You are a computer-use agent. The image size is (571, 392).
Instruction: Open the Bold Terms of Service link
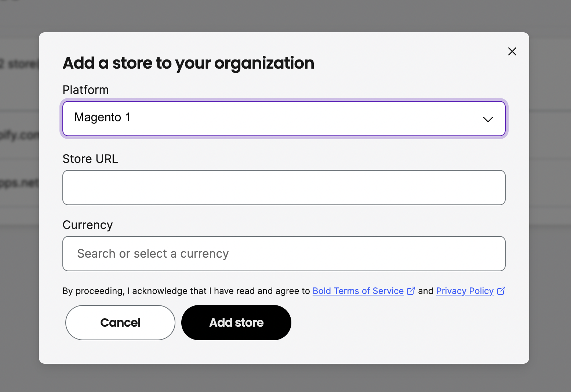357,291
